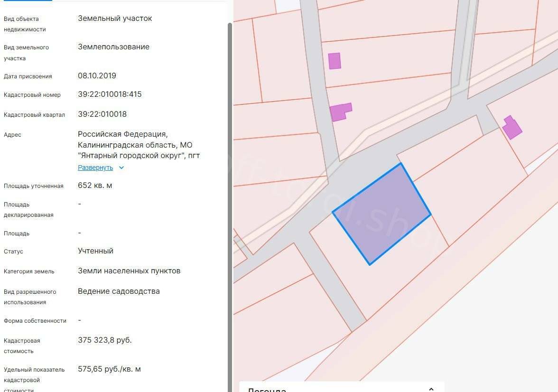Click the purple building on the right side

(512, 128)
